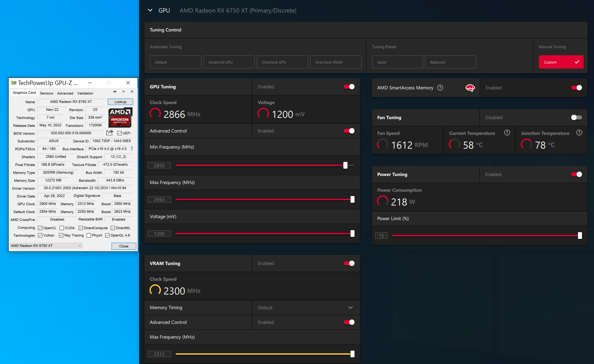Select Undervolt GPU tuning option
Image resolution: width=594 pixels, height=364 pixels.
click(x=229, y=62)
